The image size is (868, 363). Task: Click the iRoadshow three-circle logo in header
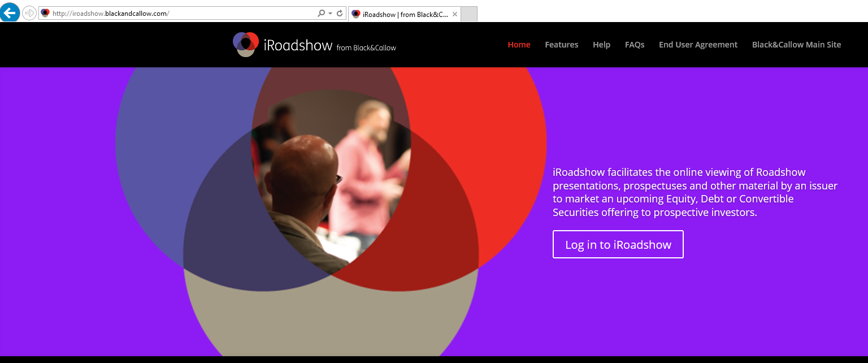(x=246, y=44)
